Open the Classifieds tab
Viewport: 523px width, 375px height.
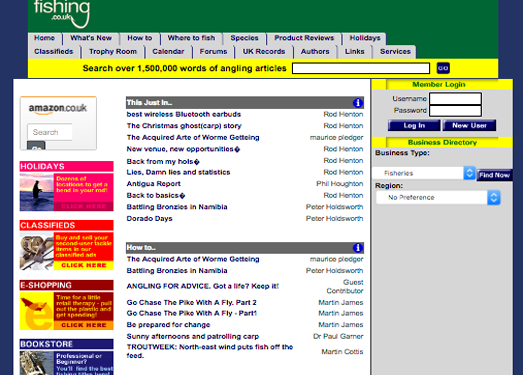[54, 52]
